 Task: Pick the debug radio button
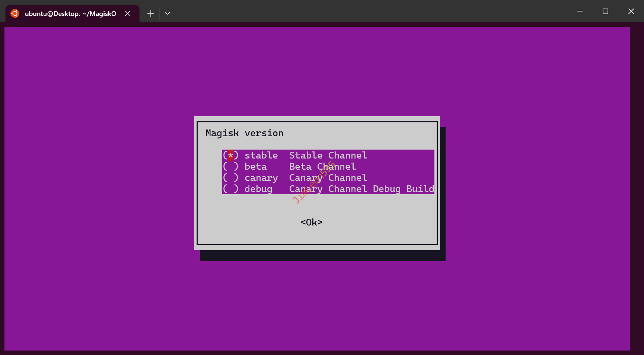pos(230,189)
